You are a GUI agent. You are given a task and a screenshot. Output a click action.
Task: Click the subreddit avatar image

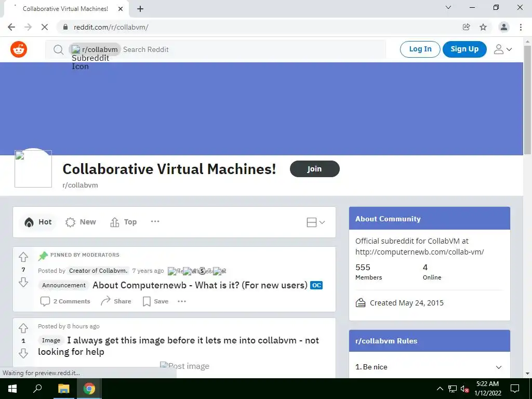(x=33, y=169)
